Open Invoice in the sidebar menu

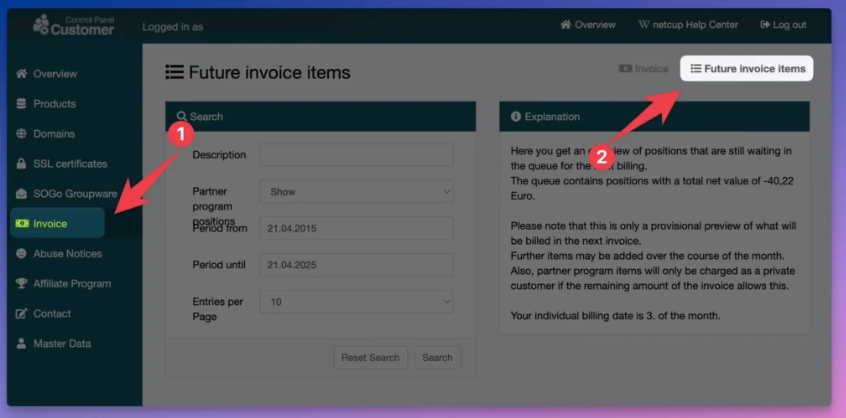[x=50, y=224]
